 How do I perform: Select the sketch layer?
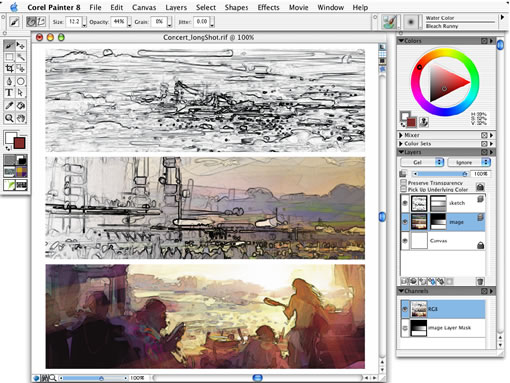pos(443,203)
